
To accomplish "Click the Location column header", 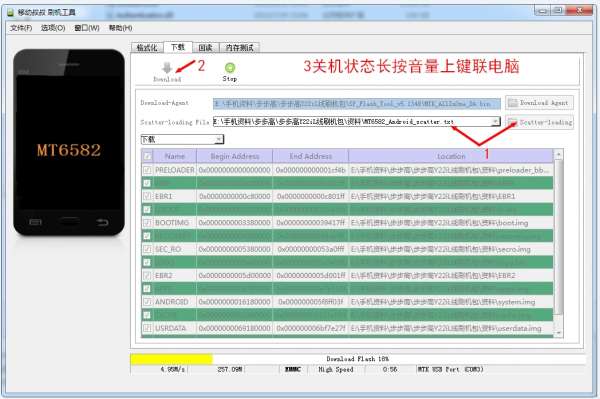I will click(x=451, y=156).
